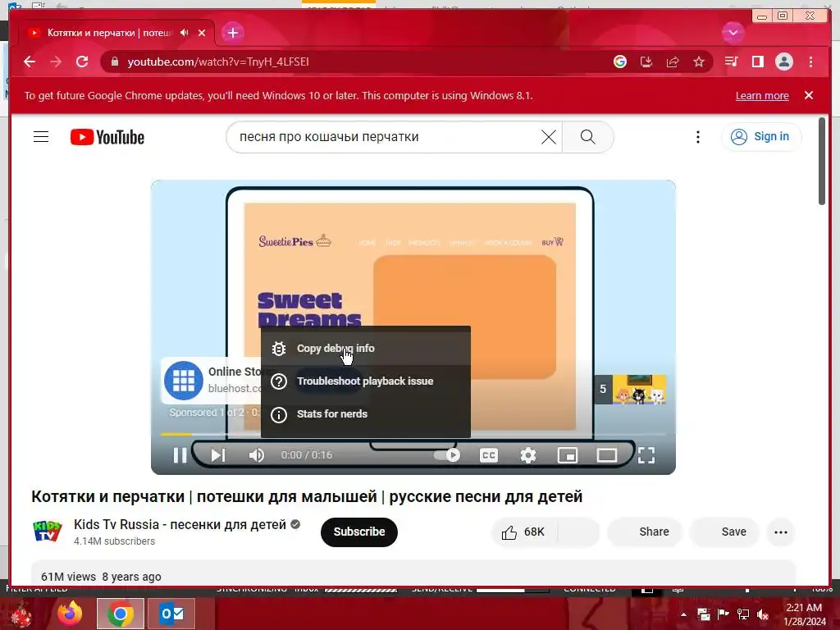The height and width of the screenshot is (630, 840).
Task: Switch to miniplayer mode
Action: [568, 454]
